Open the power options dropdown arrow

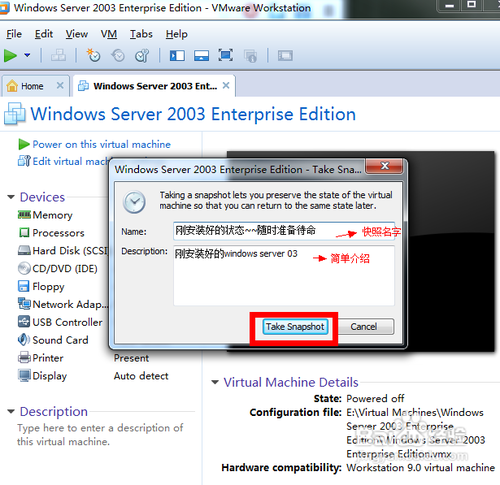point(27,55)
